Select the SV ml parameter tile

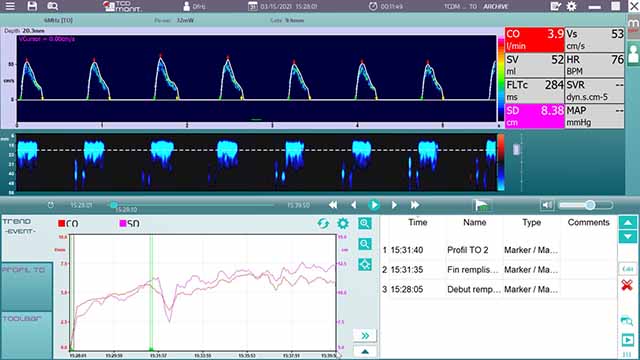click(x=535, y=65)
